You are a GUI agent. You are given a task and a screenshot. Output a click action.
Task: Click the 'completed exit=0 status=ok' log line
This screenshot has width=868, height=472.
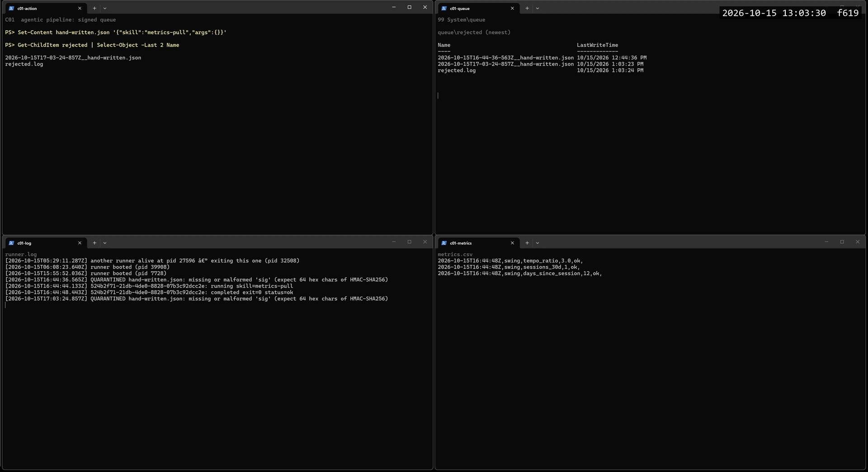tap(149, 293)
